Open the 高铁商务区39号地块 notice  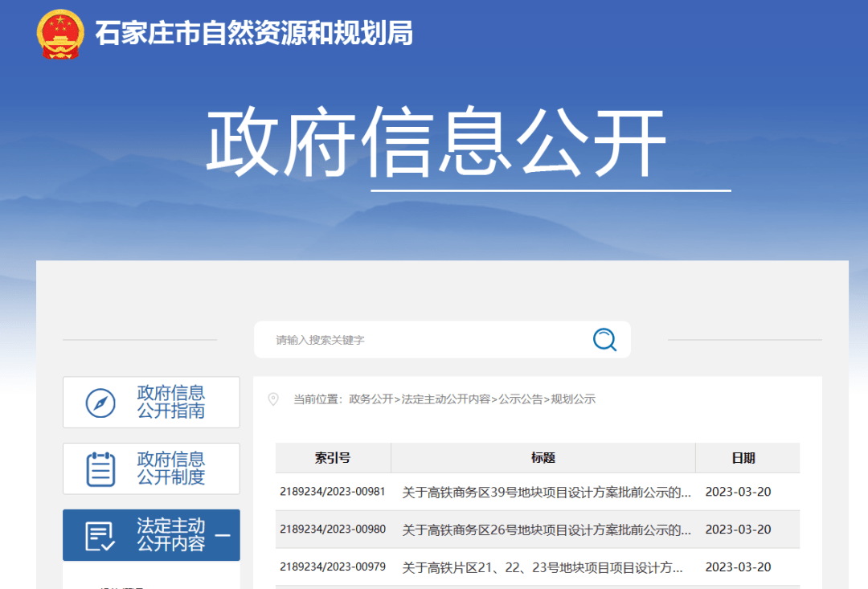click(x=547, y=492)
